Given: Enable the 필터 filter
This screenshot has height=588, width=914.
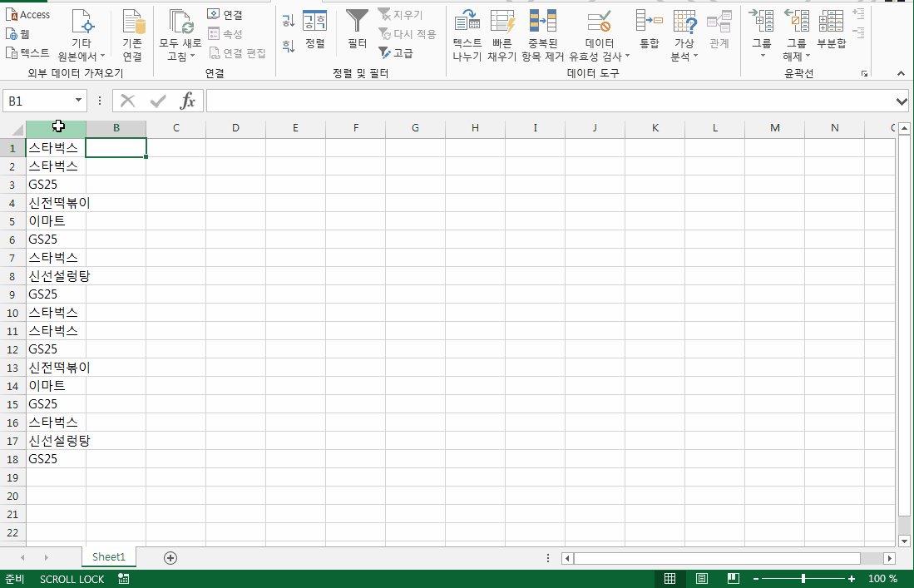Looking at the screenshot, I should [x=357, y=29].
